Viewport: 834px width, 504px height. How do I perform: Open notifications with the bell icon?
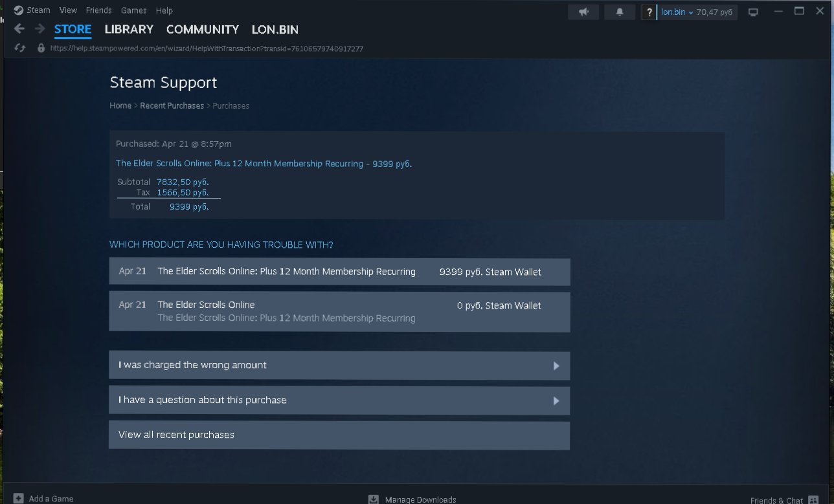click(620, 12)
